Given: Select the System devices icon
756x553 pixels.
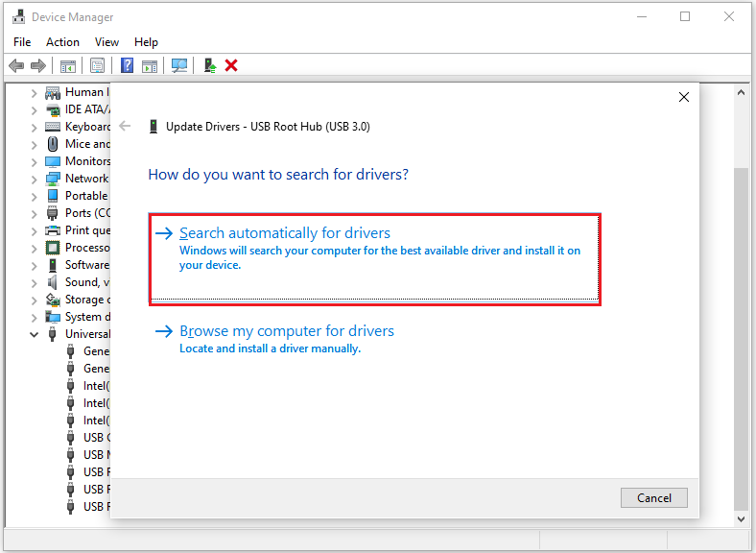Looking at the screenshot, I should 53,317.
